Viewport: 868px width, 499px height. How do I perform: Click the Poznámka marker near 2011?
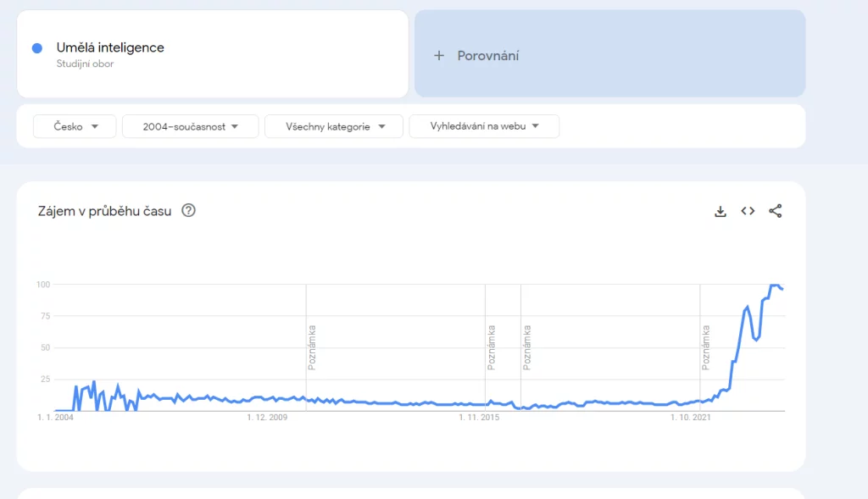pyautogui.click(x=312, y=347)
